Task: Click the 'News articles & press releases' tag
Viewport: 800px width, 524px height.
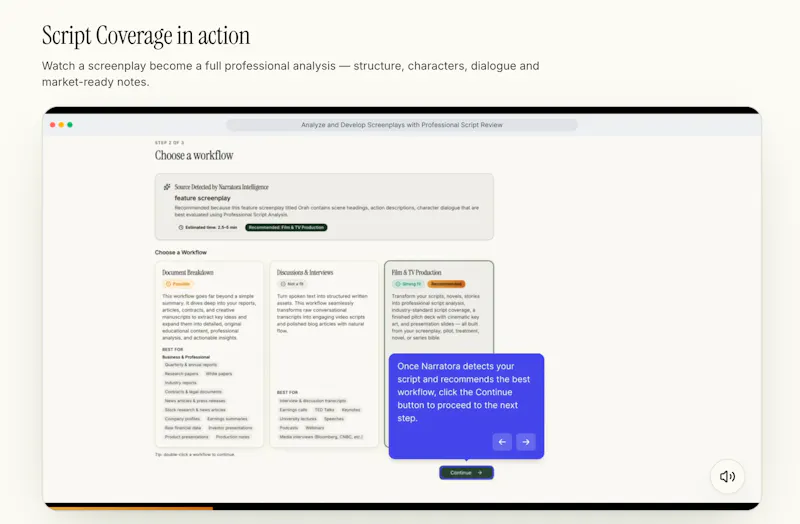Action: click(195, 401)
